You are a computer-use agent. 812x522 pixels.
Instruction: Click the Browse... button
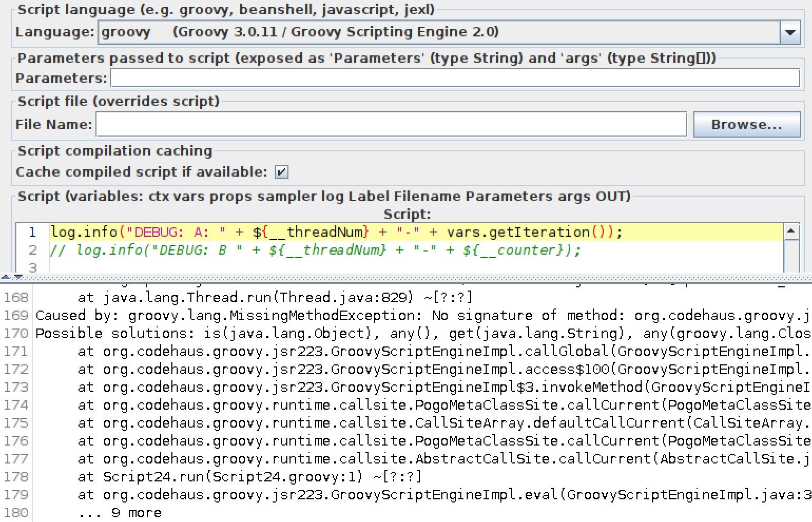746,125
